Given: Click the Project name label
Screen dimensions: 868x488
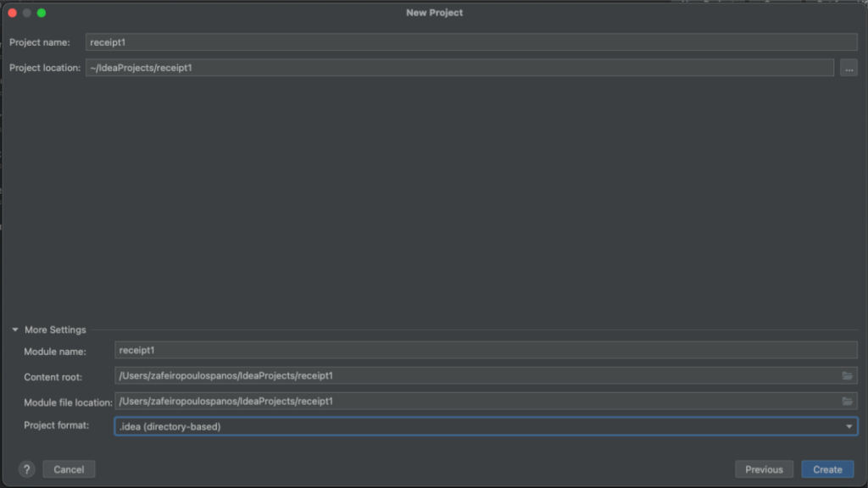Looking at the screenshot, I should tap(40, 42).
